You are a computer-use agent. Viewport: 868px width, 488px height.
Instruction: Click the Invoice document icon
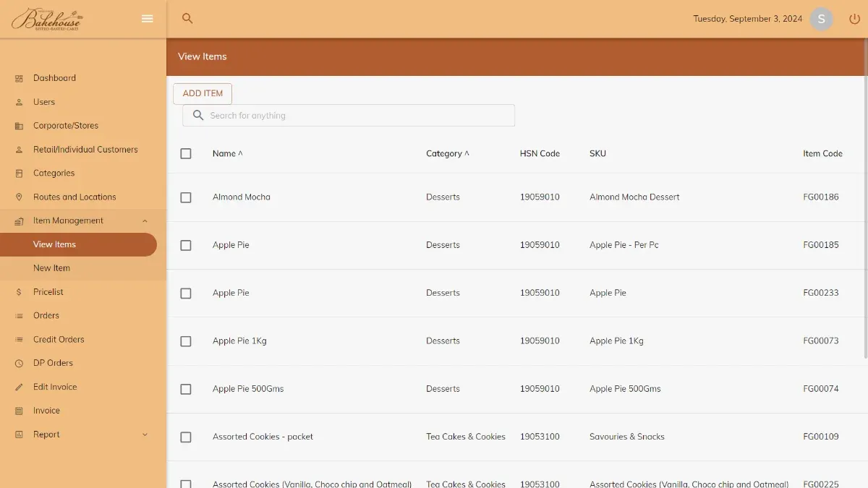(x=19, y=411)
